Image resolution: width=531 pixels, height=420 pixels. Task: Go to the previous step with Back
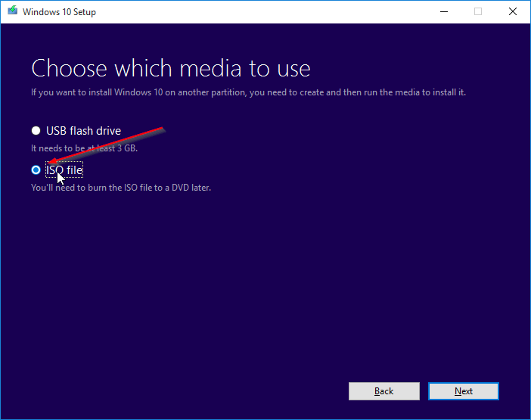[384, 391]
